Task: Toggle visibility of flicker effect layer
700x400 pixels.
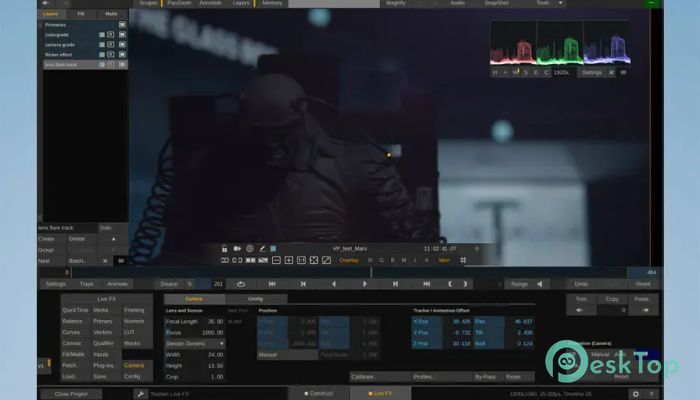Action: pos(102,54)
